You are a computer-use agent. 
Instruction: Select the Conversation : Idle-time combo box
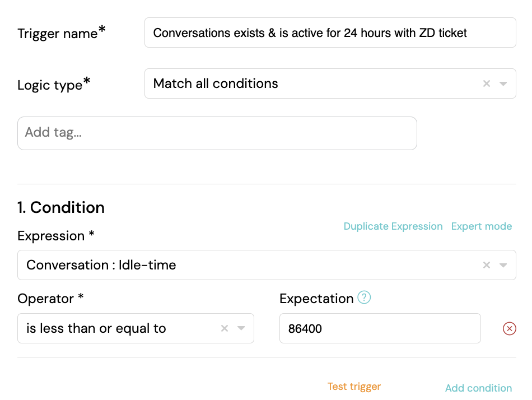[267, 265]
